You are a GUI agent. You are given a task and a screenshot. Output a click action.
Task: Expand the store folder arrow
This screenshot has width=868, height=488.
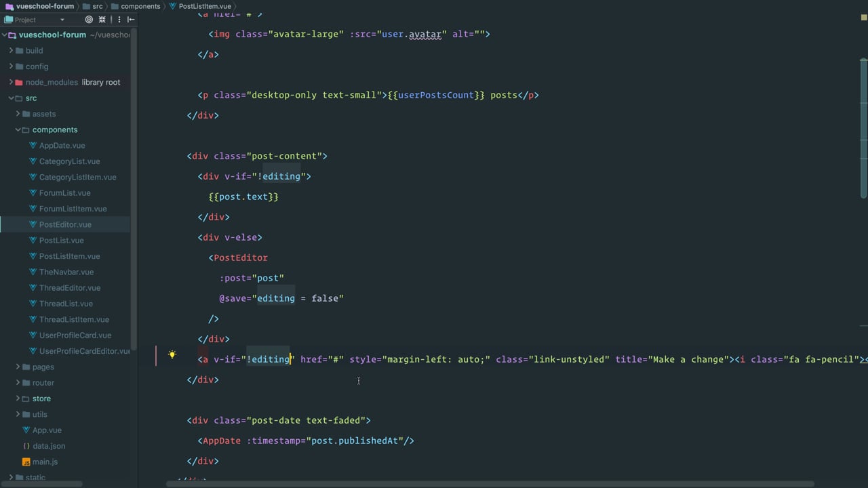click(x=18, y=399)
